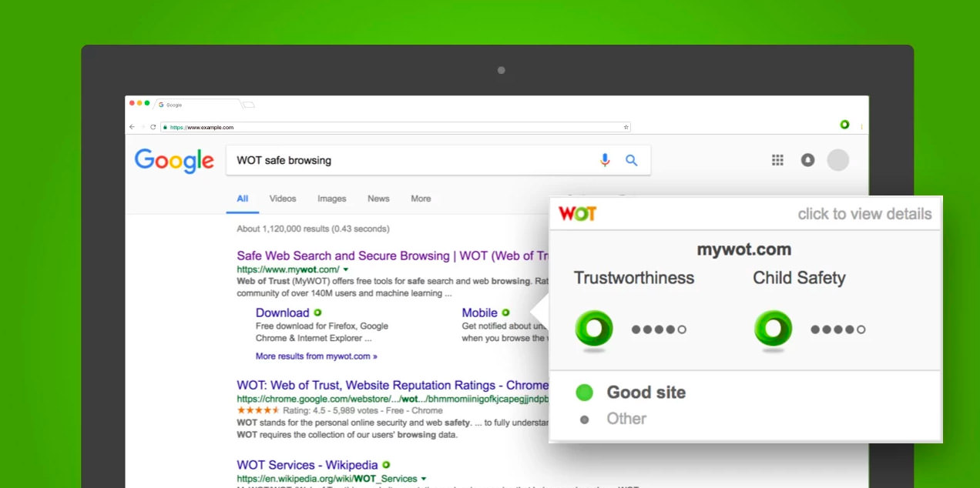This screenshot has width=980, height=488.
Task: Click the gray Other indicator dot
Action: tap(584, 419)
